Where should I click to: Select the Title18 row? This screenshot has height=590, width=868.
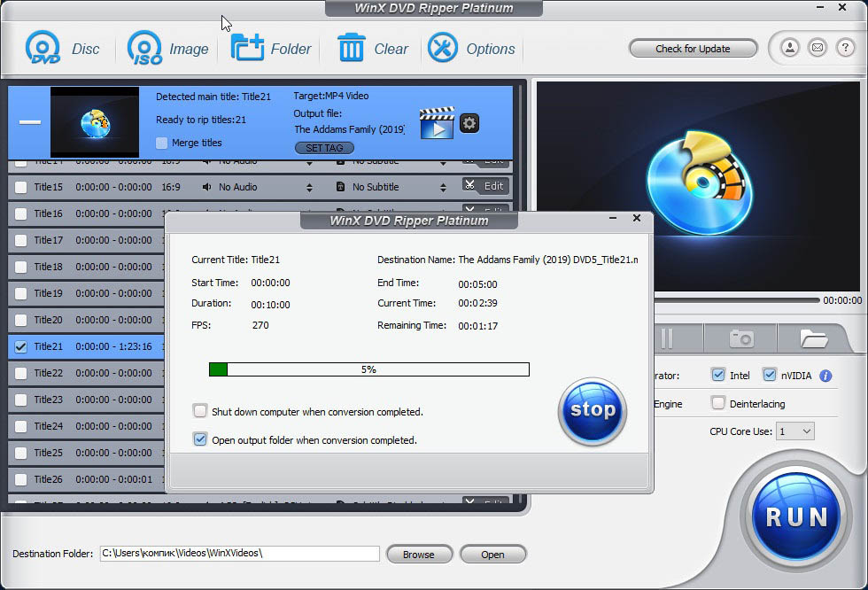tap(86, 267)
